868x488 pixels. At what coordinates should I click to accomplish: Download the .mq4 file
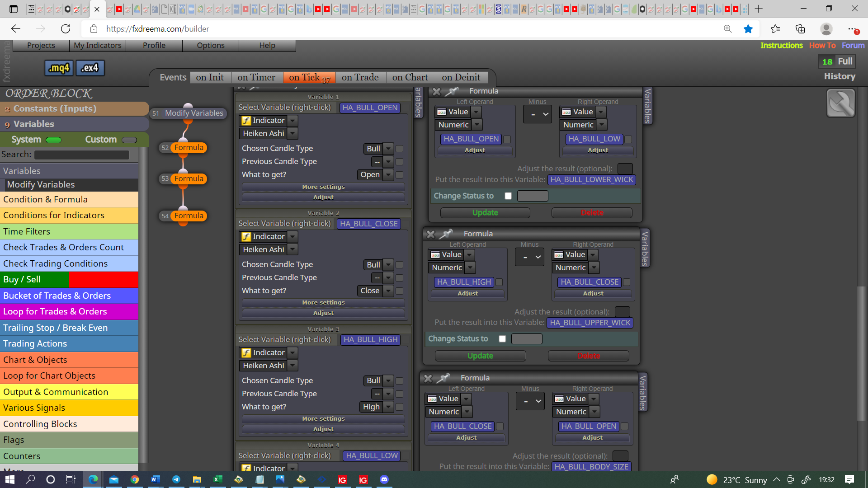[59, 68]
